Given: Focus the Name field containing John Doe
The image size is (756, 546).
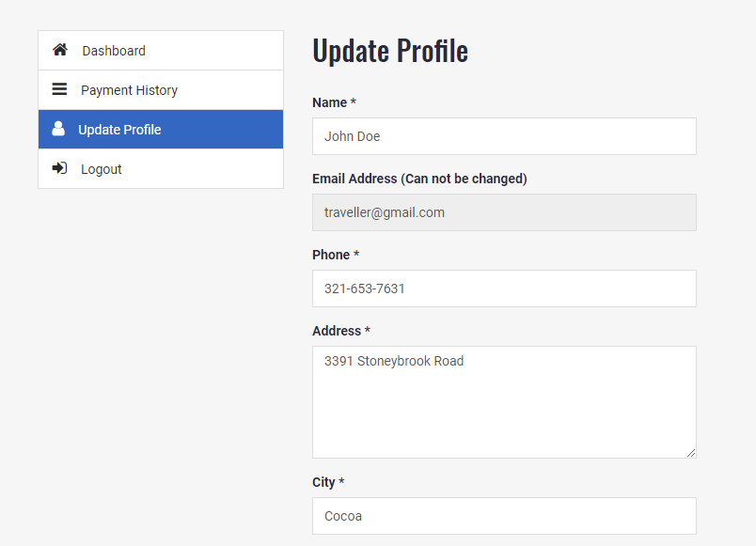Looking at the screenshot, I should coord(504,136).
